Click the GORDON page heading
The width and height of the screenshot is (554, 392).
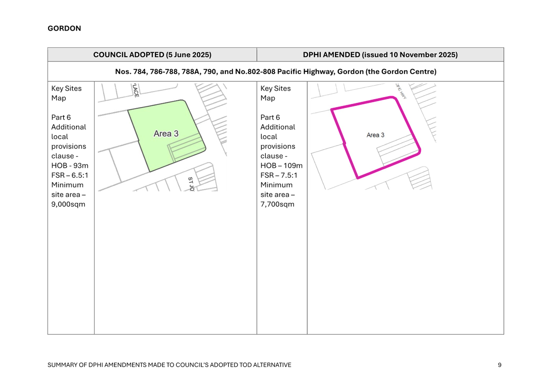(64, 28)
